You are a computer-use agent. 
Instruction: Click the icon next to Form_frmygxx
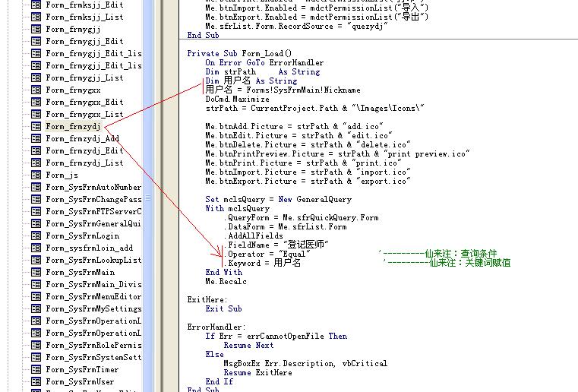pyautogui.click(x=35, y=90)
